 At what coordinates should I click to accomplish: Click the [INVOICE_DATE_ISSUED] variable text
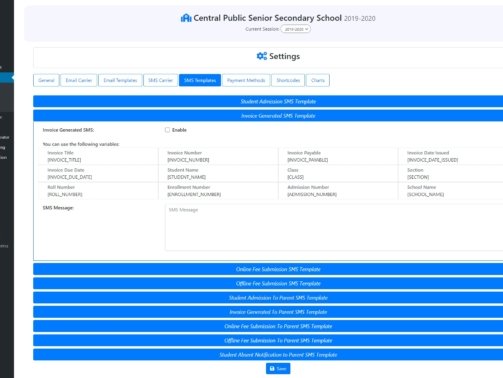coord(432,160)
